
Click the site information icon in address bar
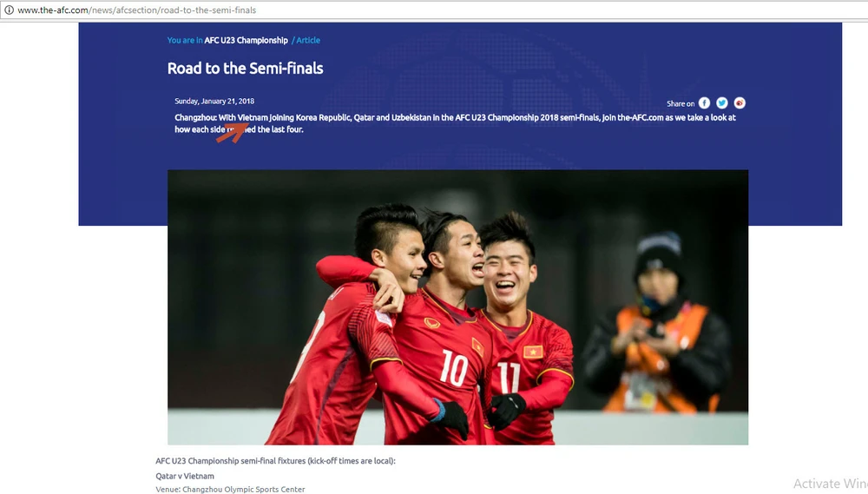pos(9,10)
